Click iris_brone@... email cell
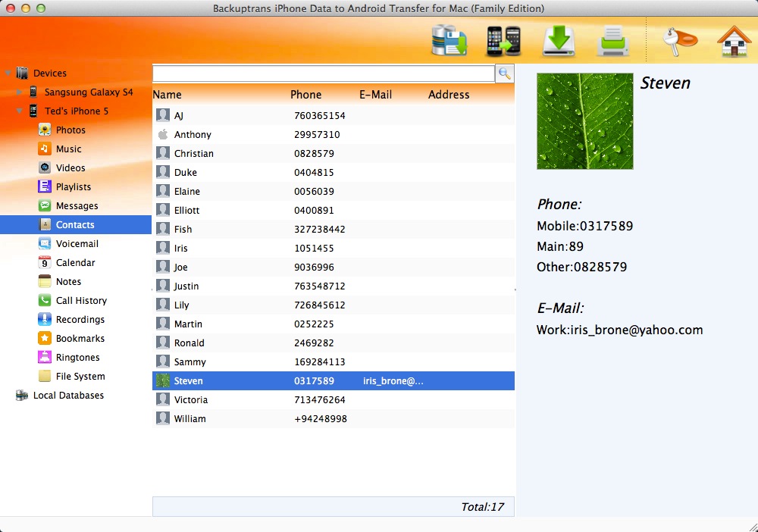 [393, 380]
